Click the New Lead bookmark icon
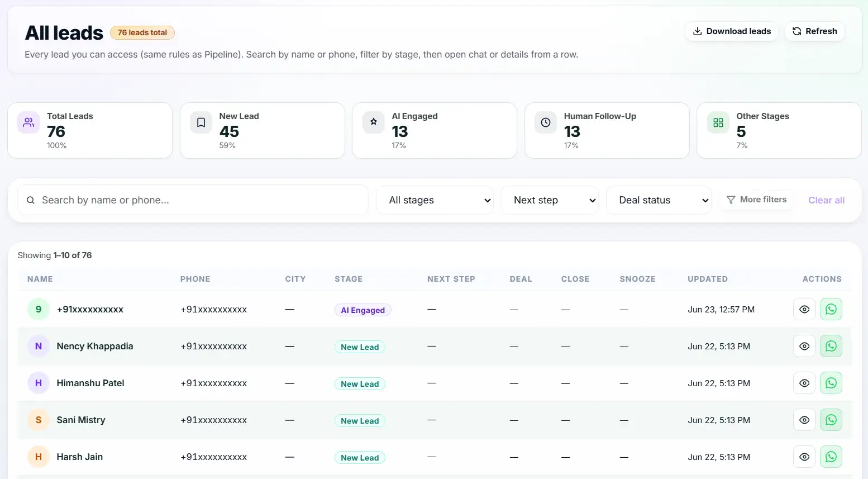 tap(201, 122)
